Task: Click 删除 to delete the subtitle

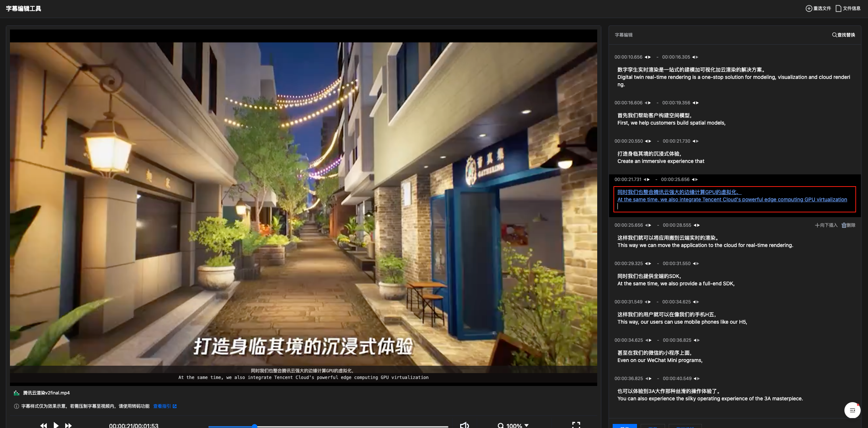Action: (848, 225)
